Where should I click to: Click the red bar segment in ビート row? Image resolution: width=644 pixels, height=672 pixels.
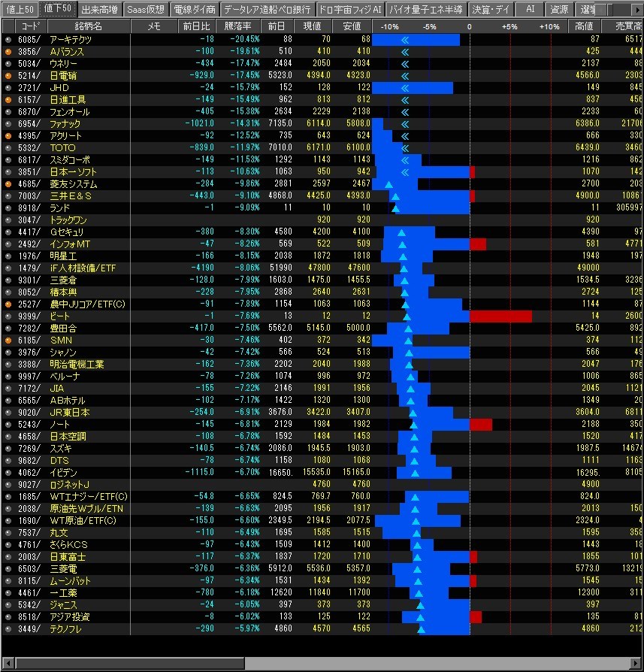[501, 316]
